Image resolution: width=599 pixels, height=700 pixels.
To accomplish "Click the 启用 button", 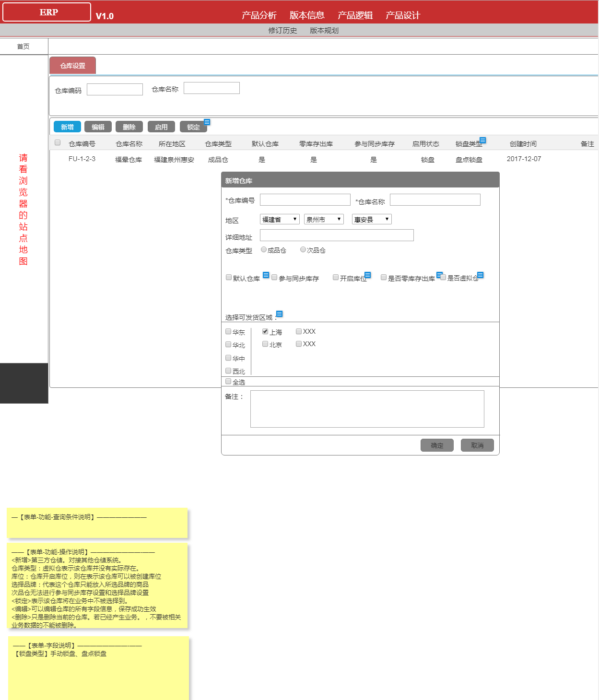I will coord(161,127).
